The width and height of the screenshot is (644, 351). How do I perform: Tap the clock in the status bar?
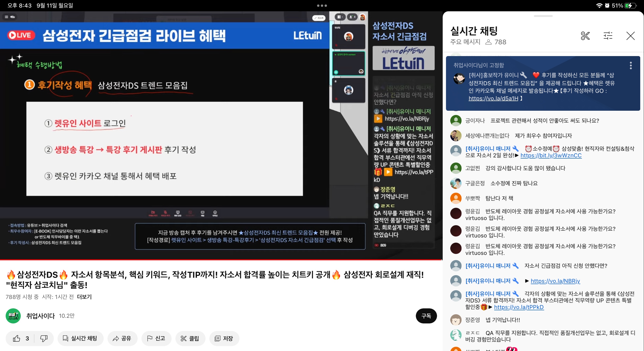tap(20, 5)
